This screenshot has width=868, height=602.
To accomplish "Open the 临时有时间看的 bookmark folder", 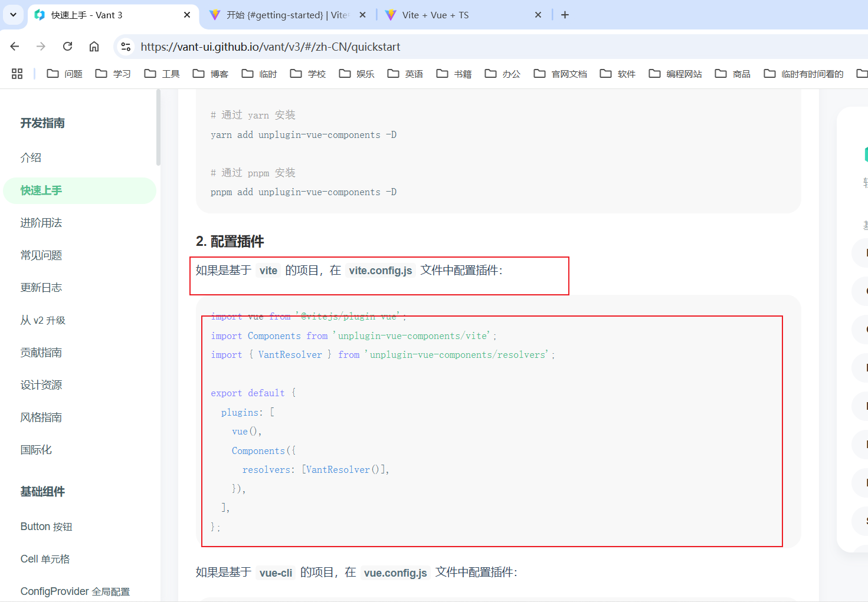I will 803,74.
